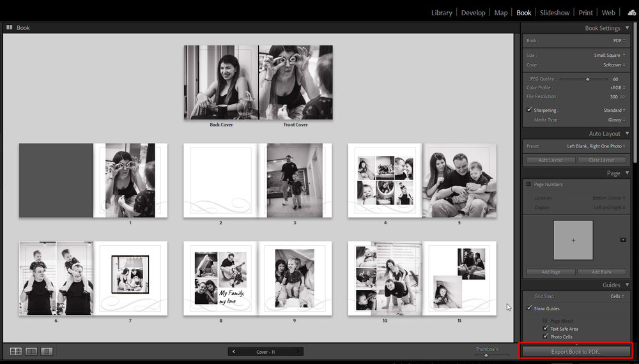Viewport: 639px width, 364px height.
Task: Open the Web module
Action: [x=608, y=13]
